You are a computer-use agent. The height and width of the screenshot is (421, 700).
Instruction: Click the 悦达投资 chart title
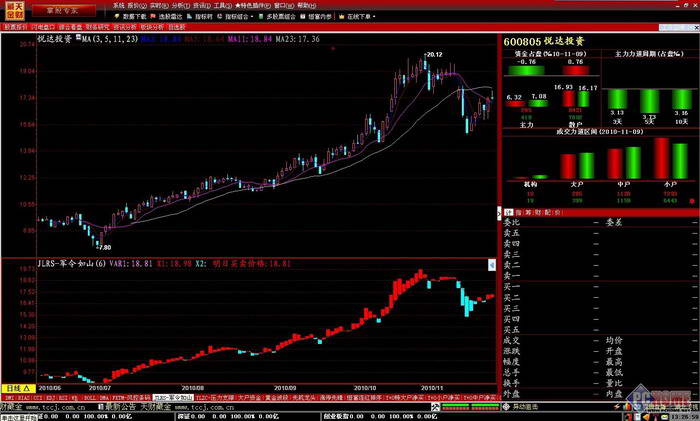tap(54, 39)
